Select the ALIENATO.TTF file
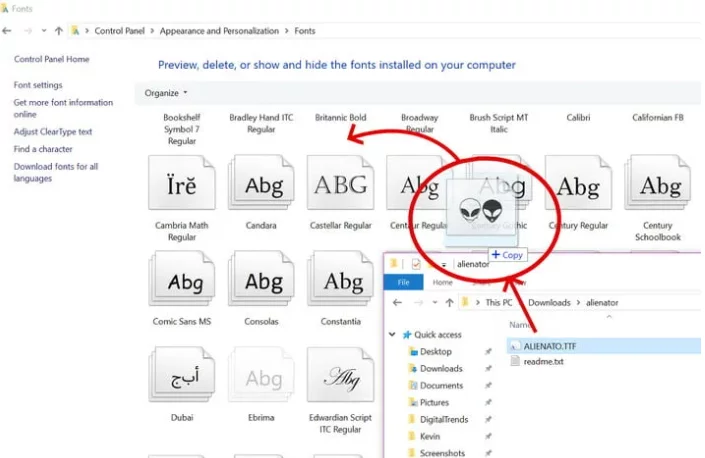This screenshot has height=458, width=705. pos(551,345)
